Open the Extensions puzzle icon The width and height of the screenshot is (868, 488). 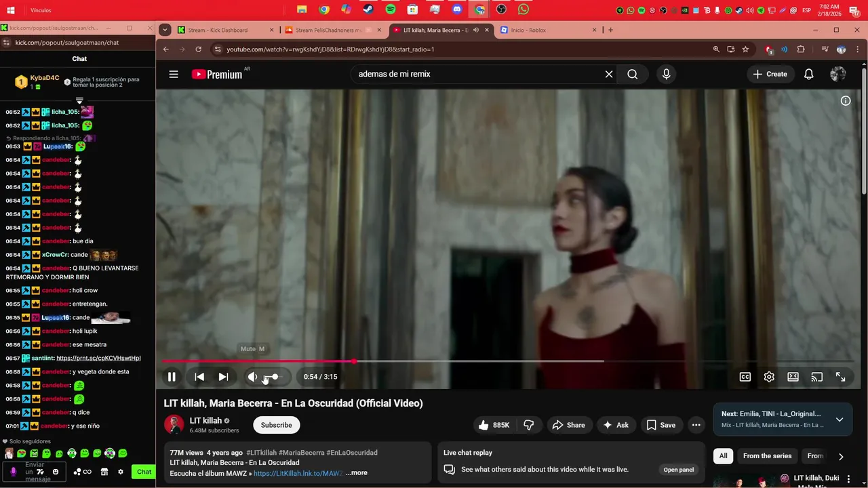[x=801, y=49]
